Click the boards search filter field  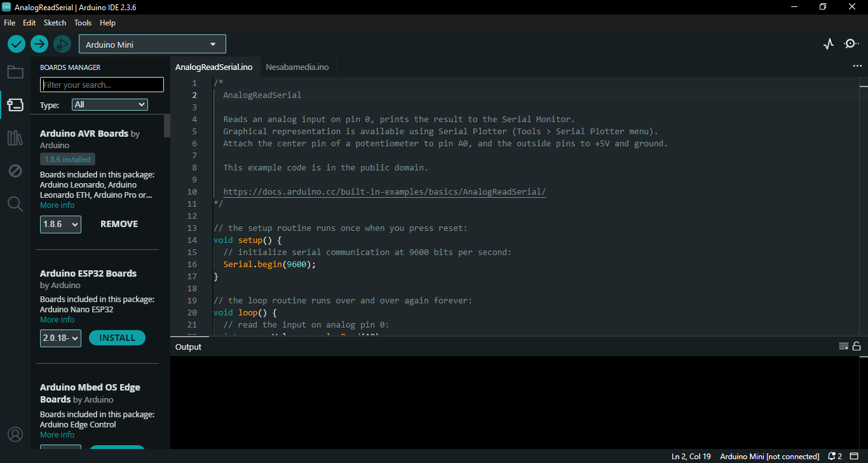tap(102, 85)
